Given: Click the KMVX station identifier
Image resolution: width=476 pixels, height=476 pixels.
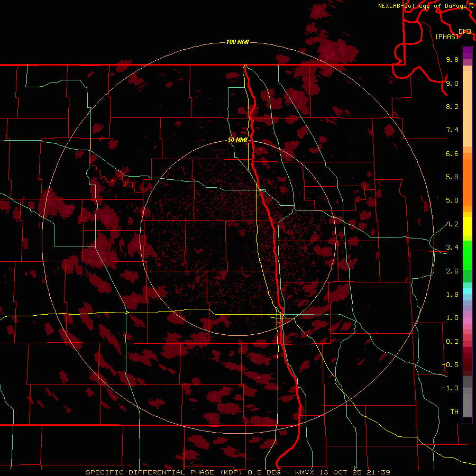Looking at the screenshot, I should click(304, 472).
